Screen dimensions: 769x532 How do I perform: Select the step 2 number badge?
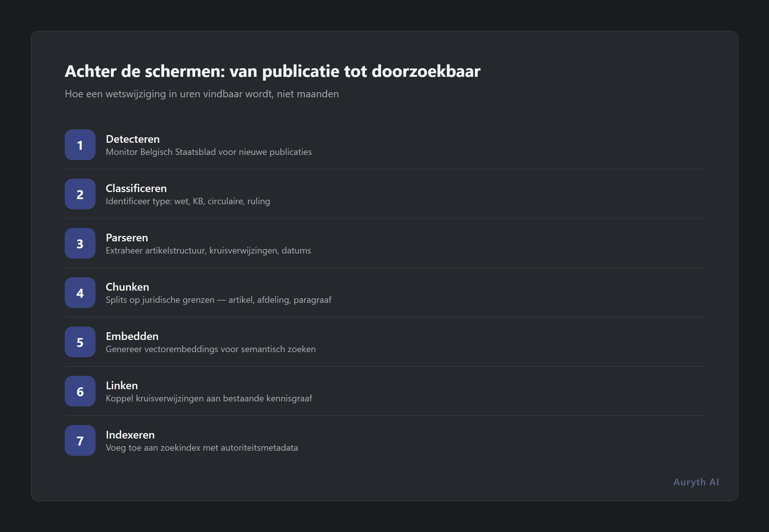tap(80, 194)
